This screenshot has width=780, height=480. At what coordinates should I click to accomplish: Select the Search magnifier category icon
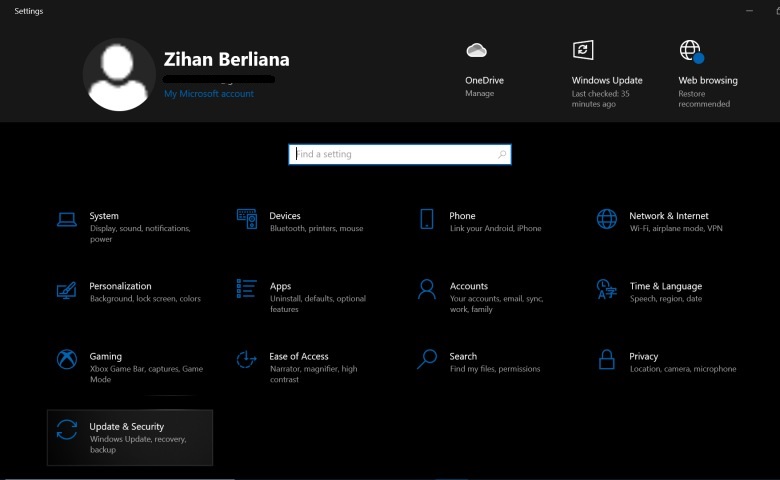pyautogui.click(x=427, y=360)
